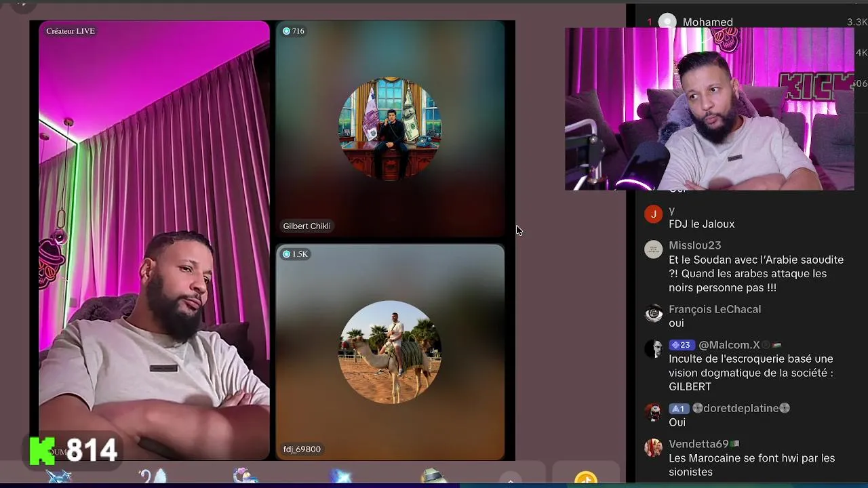Click the Créateur LIVE badge

tap(71, 31)
